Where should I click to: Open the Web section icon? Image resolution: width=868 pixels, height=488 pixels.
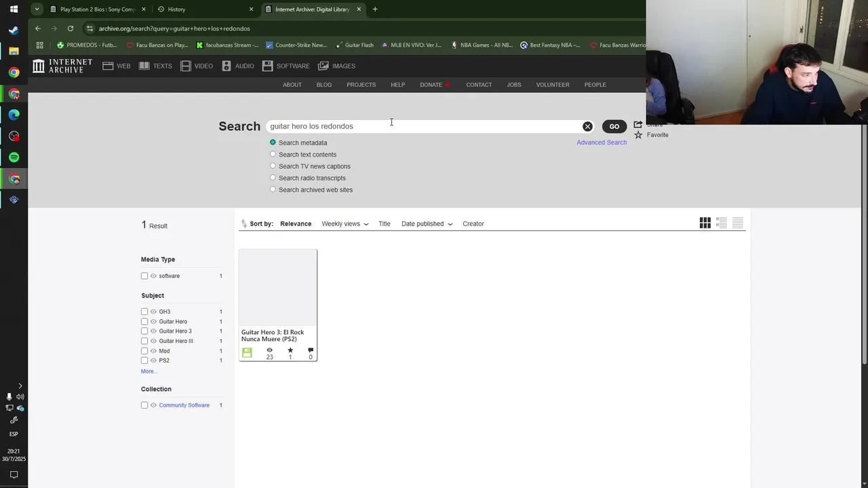click(108, 66)
